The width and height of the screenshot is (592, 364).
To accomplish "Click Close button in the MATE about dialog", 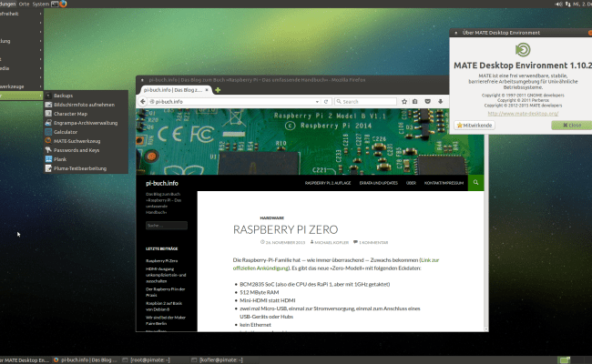I will pyautogui.click(x=572, y=126).
